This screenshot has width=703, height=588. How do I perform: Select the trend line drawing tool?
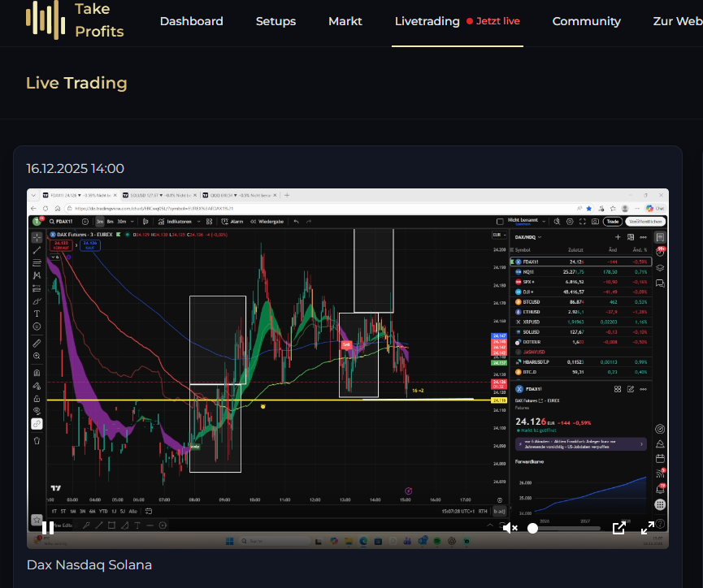point(37,250)
